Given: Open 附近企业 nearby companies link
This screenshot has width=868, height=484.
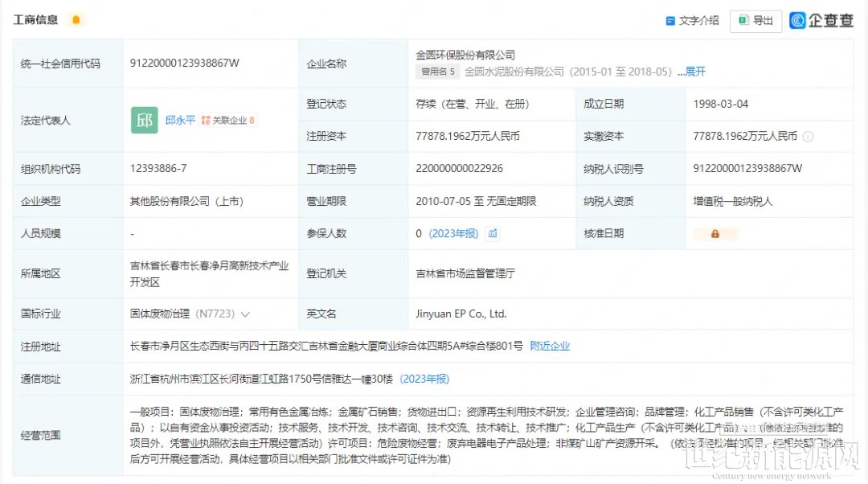Looking at the screenshot, I should coord(550,346).
